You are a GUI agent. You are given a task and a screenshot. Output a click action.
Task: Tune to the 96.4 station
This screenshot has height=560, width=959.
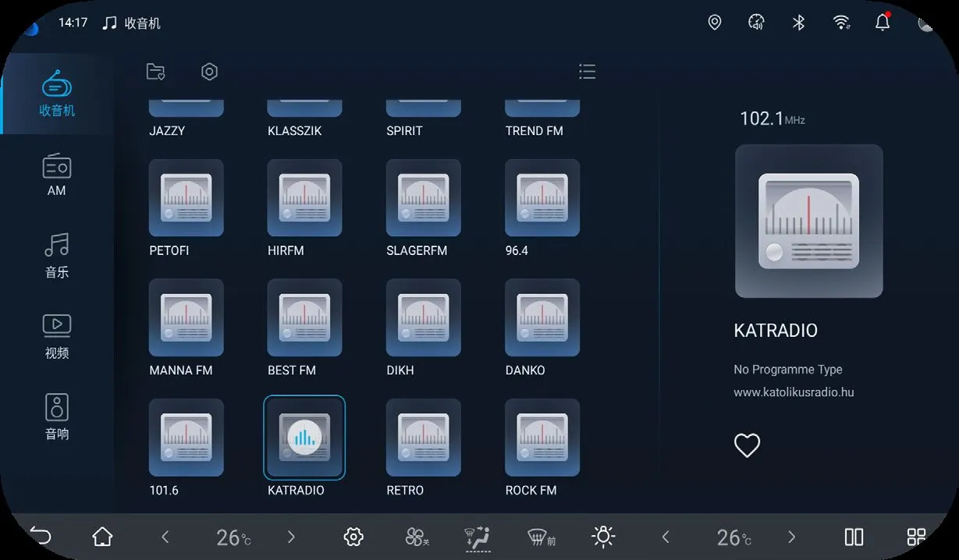(x=542, y=198)
